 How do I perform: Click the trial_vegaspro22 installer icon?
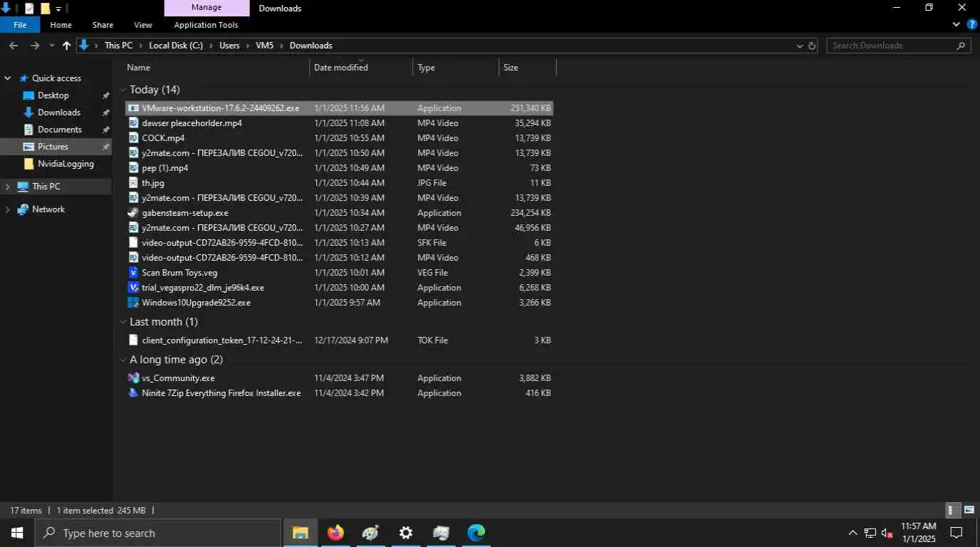tap(133, 288)
